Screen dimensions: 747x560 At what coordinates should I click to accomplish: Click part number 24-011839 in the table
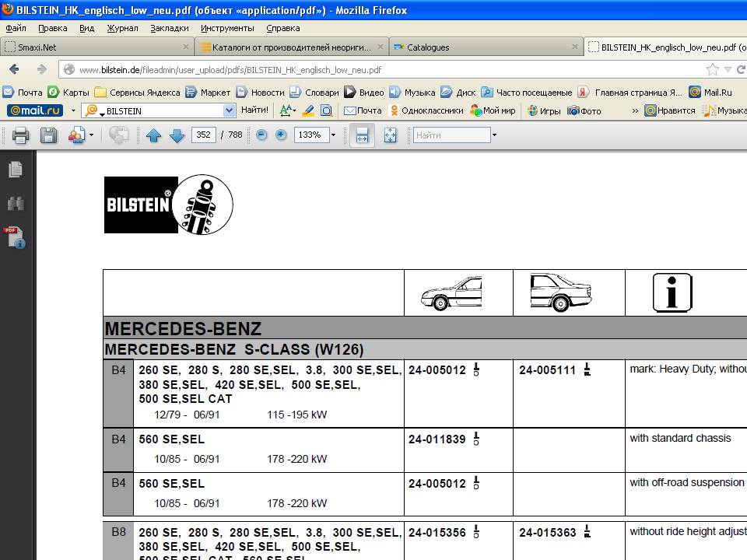point(437,439)
